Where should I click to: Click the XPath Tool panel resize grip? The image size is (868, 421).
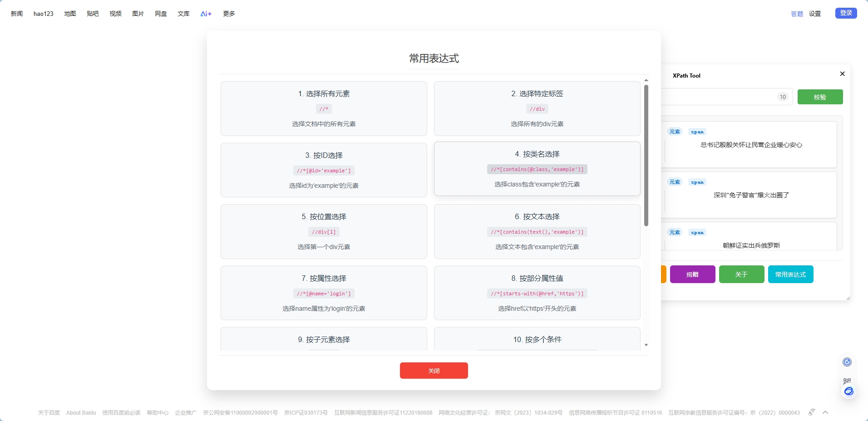pyautogui.click(x=848, y=298)
